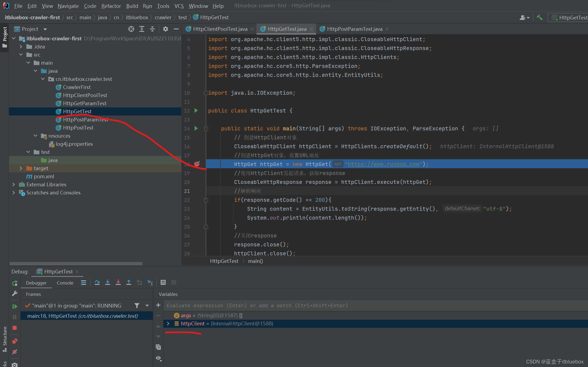Image resolution: width=588 pixels, height=367 pixels.
Task: Toggle the breakpoint on line 18
Action: pos(197,164)
